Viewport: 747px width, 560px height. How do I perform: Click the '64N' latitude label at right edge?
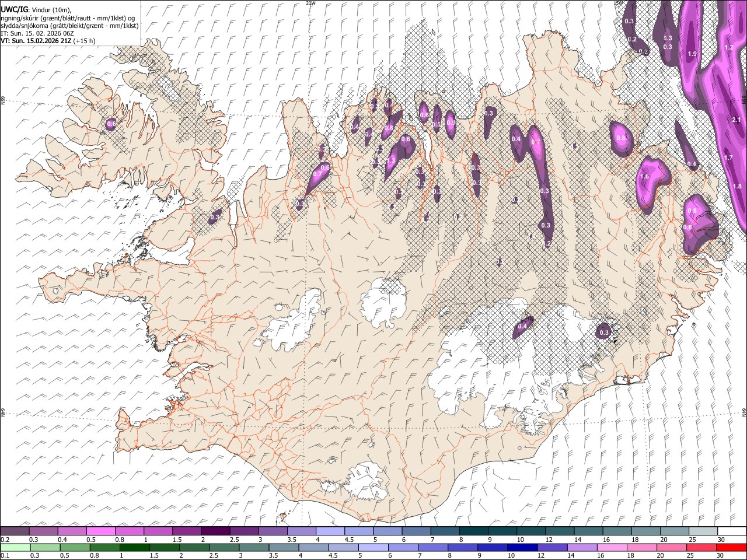pos(744,412)
